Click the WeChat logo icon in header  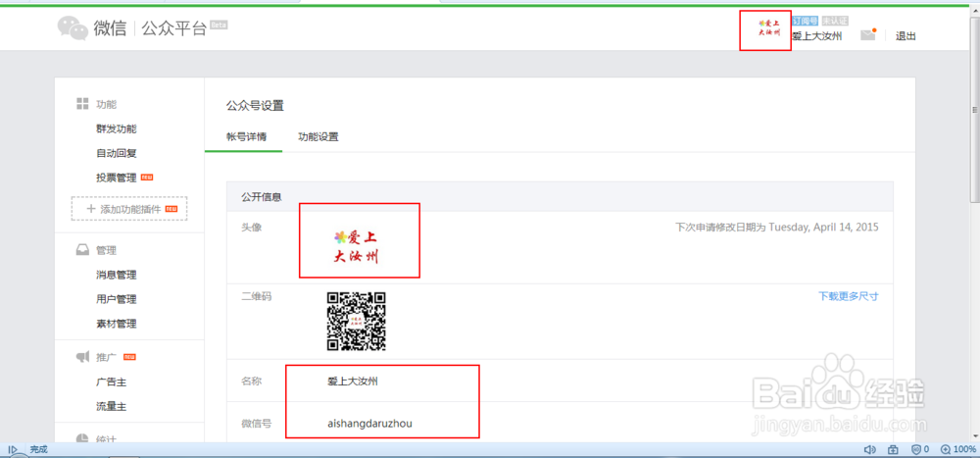tap(73, 28)
